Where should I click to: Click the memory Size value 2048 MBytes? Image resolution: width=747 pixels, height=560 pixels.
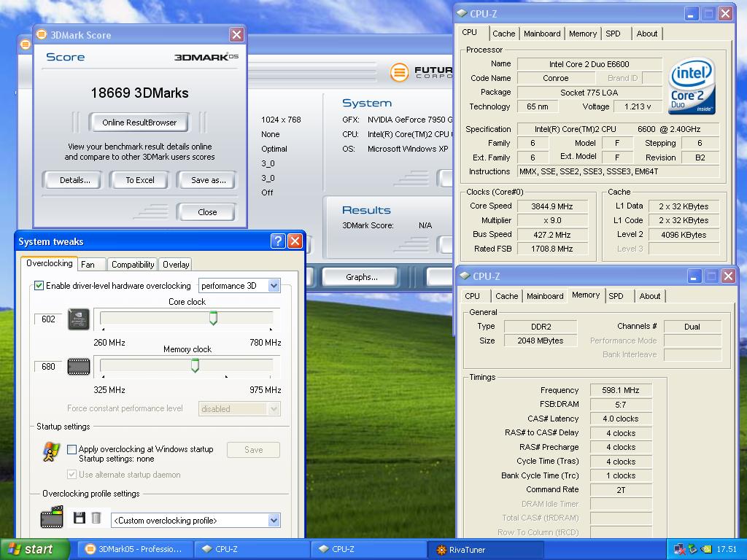click(x=541, y=341)
